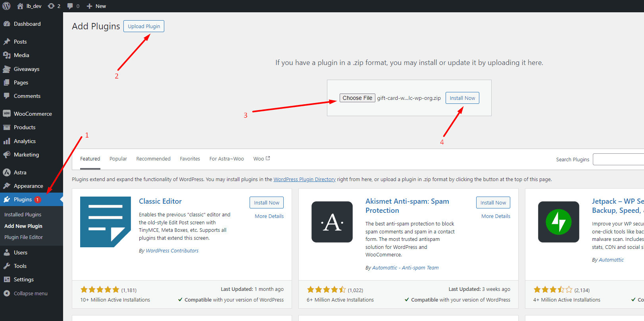
Task: Click the Tools wrench icon
Action: 7,266
